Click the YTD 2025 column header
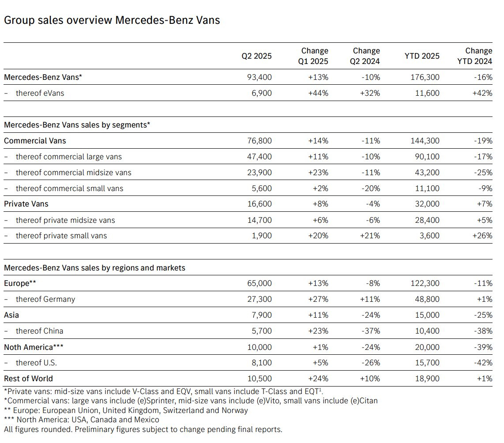 (x=422, y=56)
